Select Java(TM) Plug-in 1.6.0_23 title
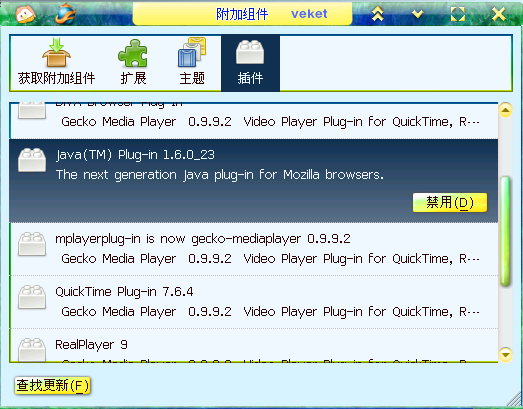The image size is (523, 409). click(135, 155)
